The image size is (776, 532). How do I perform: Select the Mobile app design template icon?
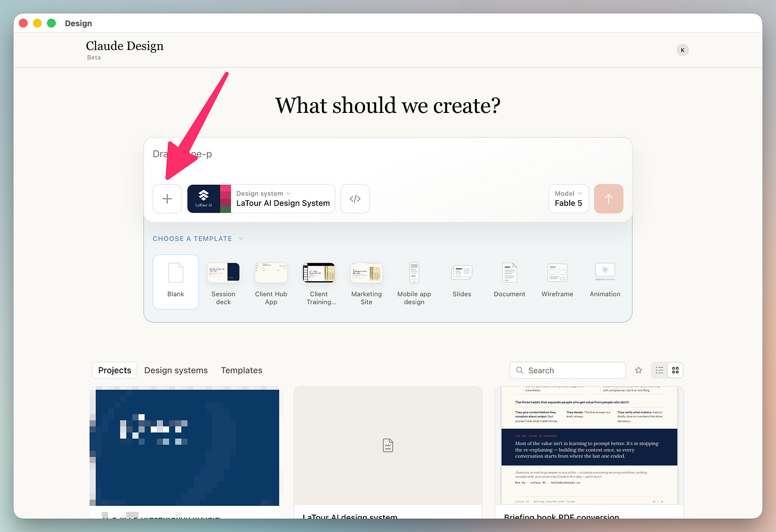[x=414, y=273]
